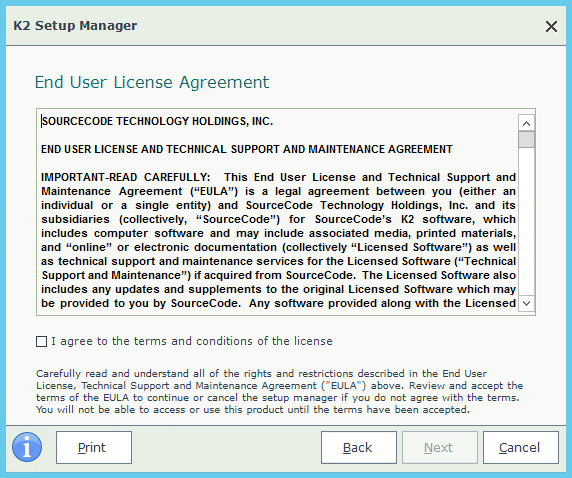Image resolution: width=572 pixels, height=478 pixels.
Task: Click the End User License Agreement title
Action: [x=152, y=82]
